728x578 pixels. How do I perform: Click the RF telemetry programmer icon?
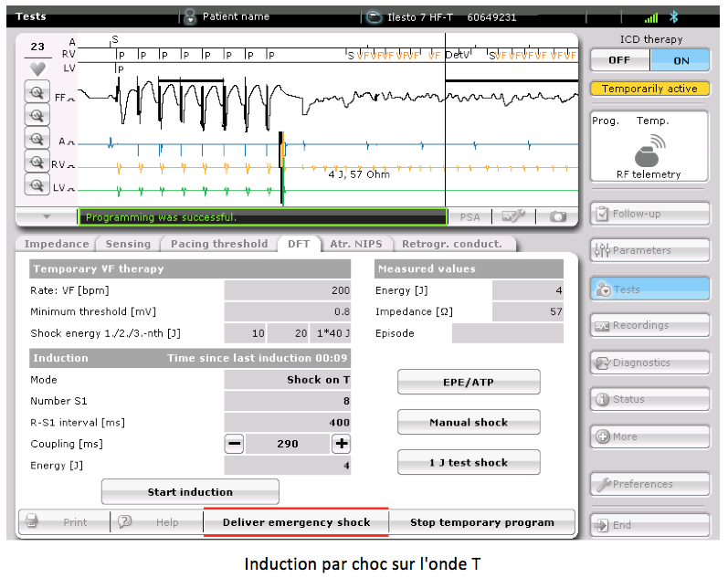[x=649, y=152]
